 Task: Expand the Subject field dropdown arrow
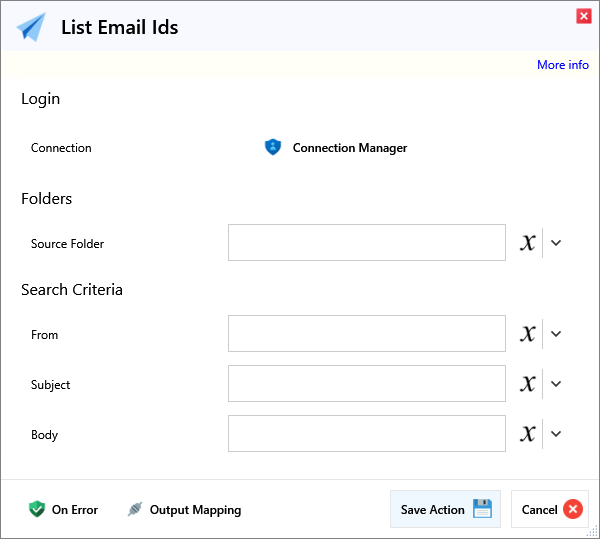coord(557,384)
